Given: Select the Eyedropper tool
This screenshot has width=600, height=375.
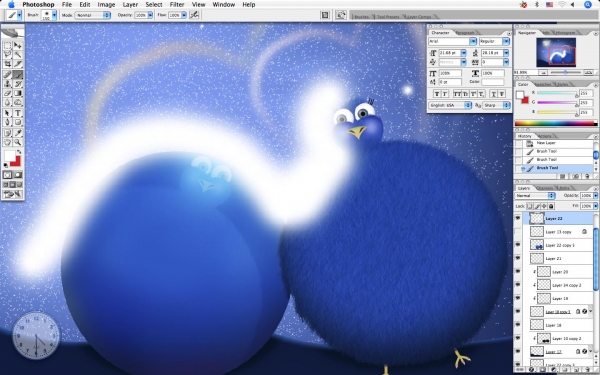Looking at the screenshot, I should 18,133.
